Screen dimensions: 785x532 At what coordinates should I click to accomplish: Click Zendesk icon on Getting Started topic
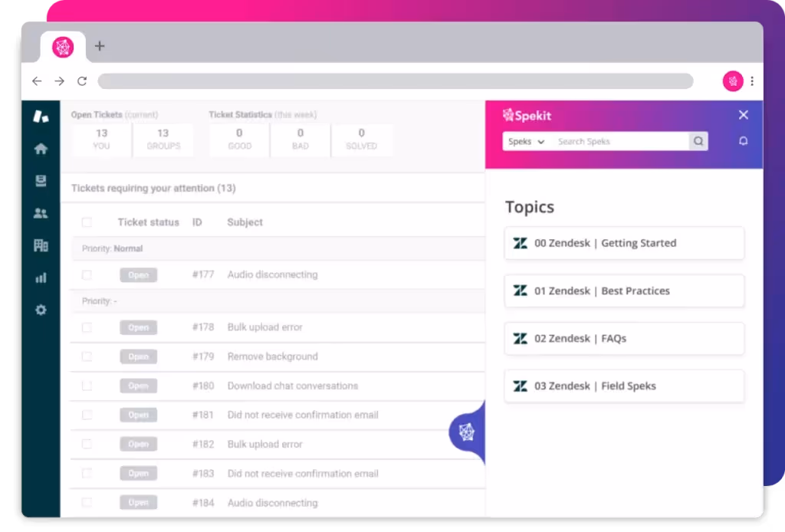(521, 243)
